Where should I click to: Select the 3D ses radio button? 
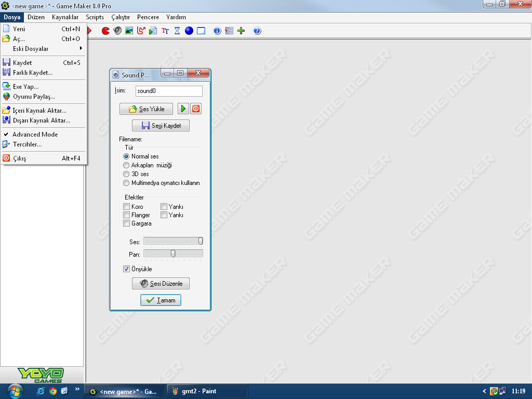pos(126,174)
